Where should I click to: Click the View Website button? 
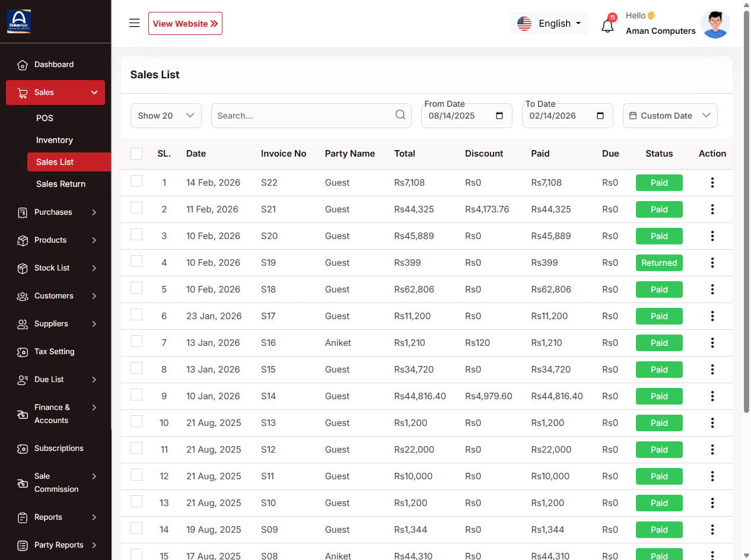tap(185, 24)
